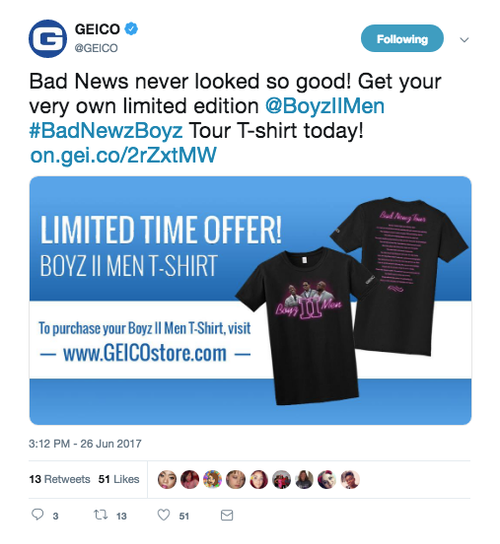
Task: Expand the tweet options chevron menu
Action: point(464,40)
